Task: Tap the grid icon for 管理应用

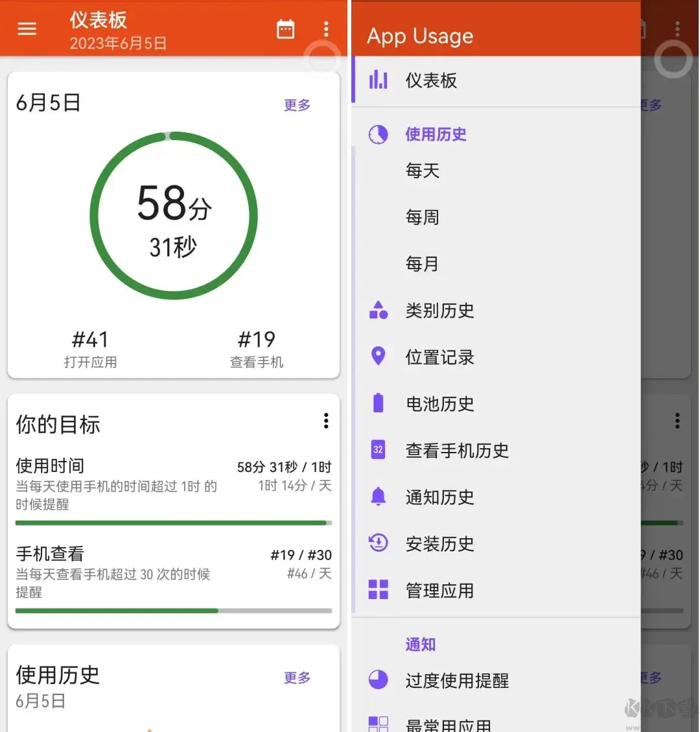Action: [379, 590]
